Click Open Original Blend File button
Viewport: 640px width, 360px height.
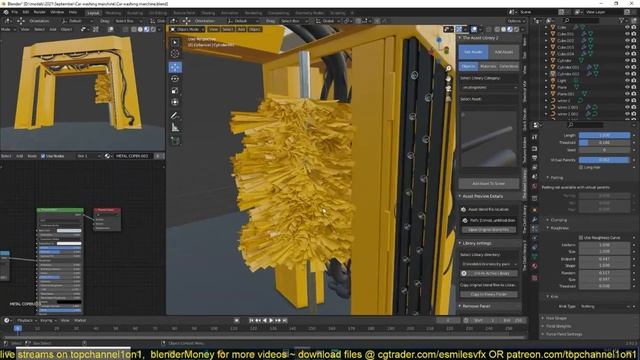click(489, 230)
